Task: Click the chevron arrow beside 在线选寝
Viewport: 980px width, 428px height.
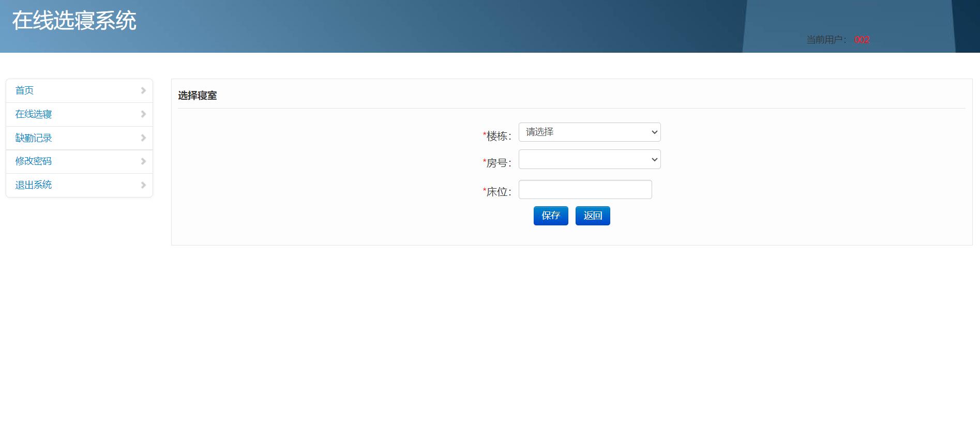Action: point(143,114)
